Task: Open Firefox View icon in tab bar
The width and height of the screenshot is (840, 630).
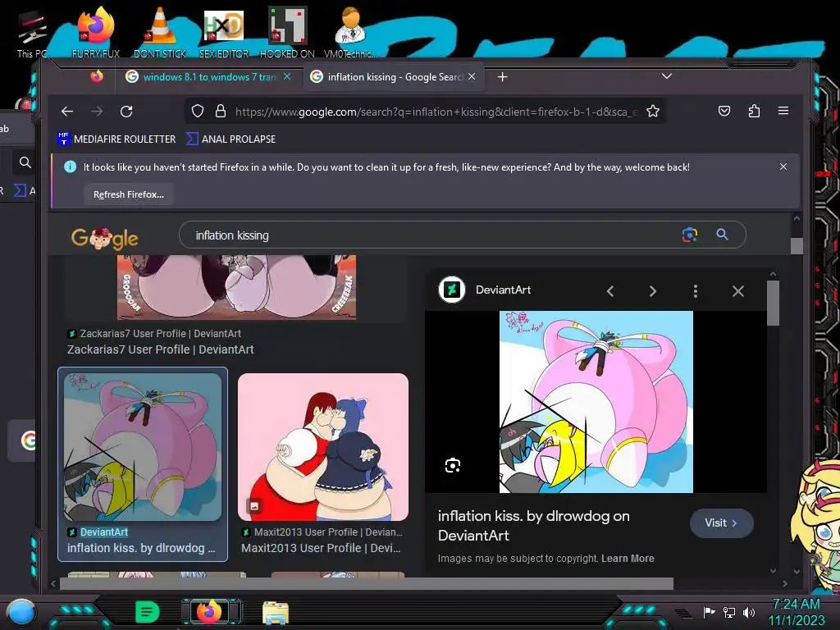Action: point(97,76)
